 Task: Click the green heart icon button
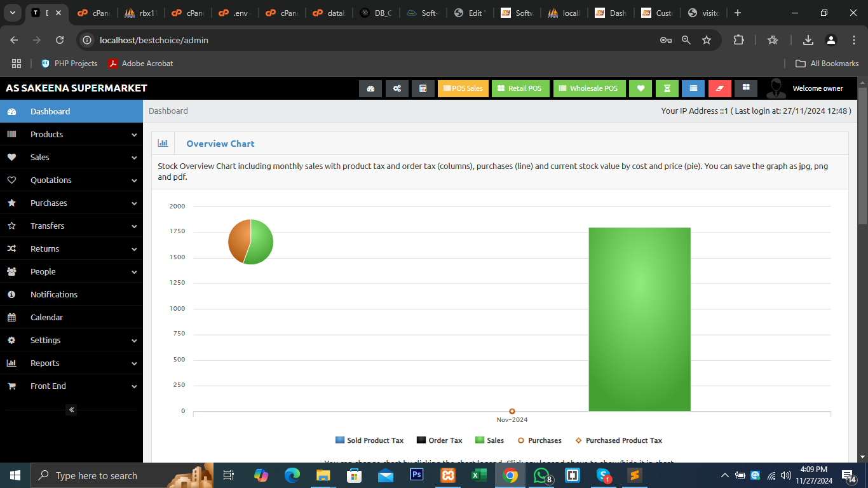tap(641, 88)
